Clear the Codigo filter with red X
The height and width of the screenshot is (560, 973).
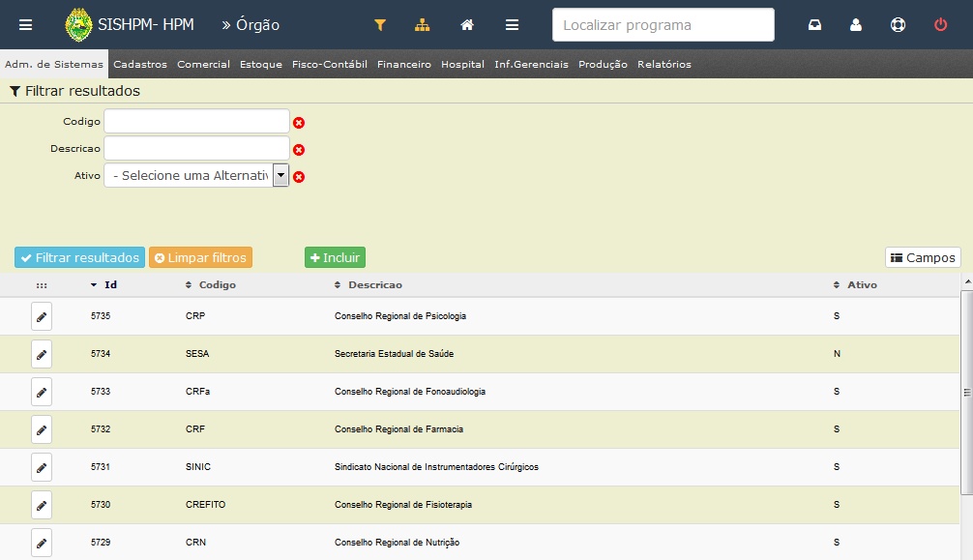[x=299, y=123]
